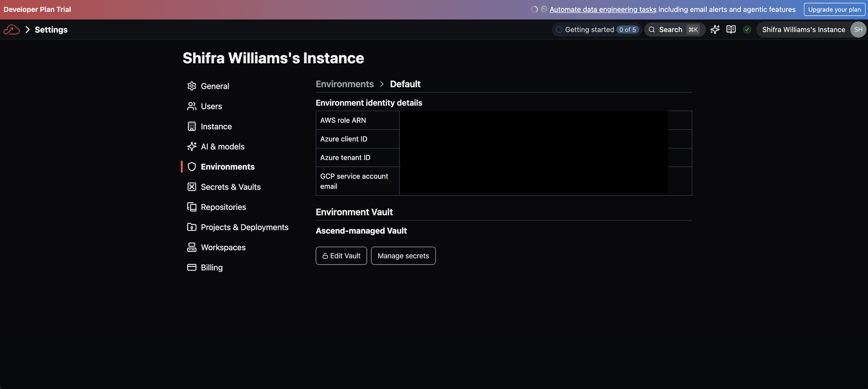Click the Edit Vault button
The width and height of the screenshot is (868, 389).
[x=341, y=256]
